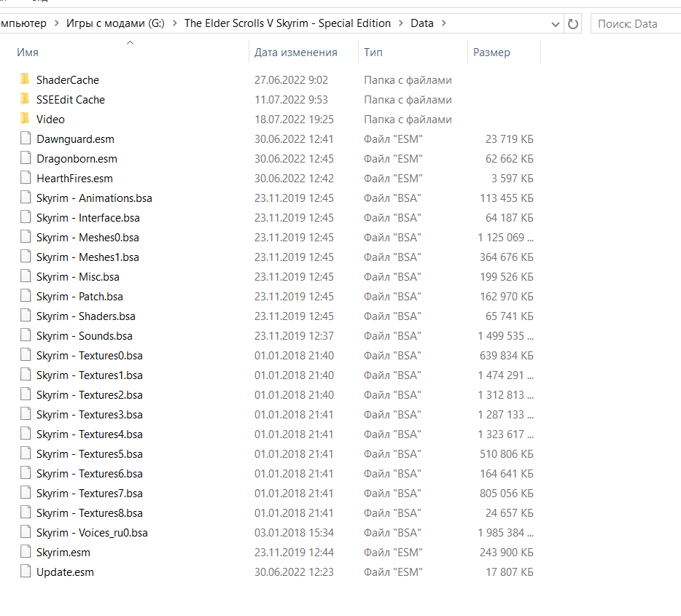Select the Skyrim - Sounds.bsa file name

click(x=85, y=335)
